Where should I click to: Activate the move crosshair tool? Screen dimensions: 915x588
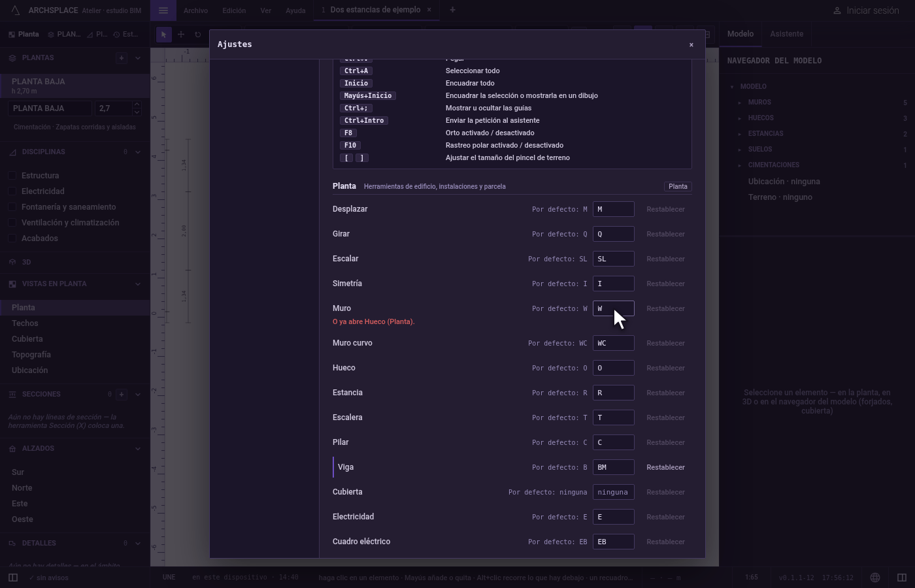click(181, 35)
